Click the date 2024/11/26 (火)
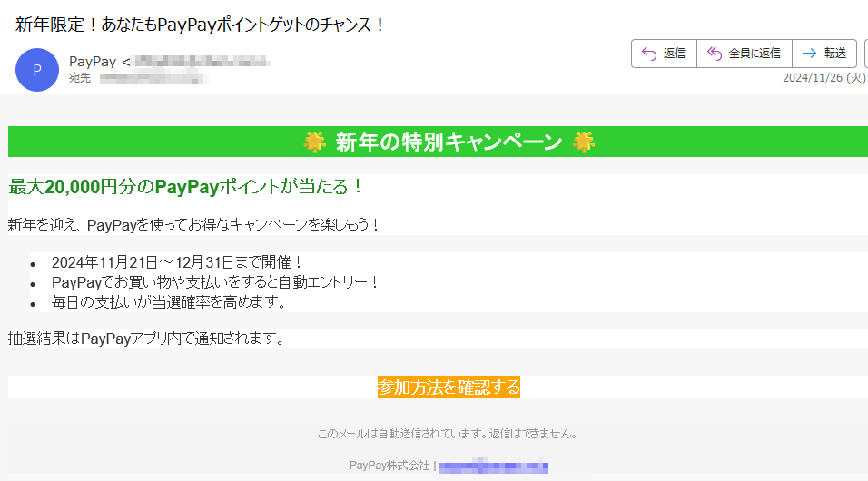The width and height of the screenshot is (868, 481). coord(824,78)
